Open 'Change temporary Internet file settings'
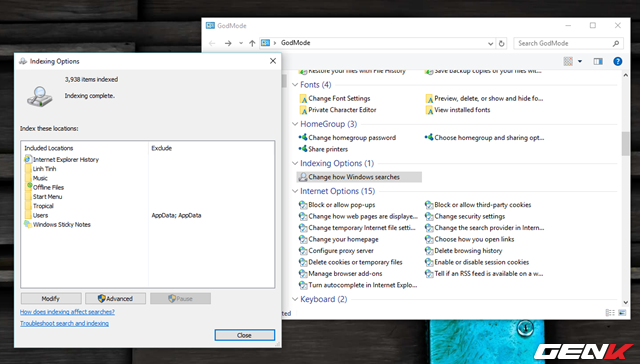 (362, 228)
